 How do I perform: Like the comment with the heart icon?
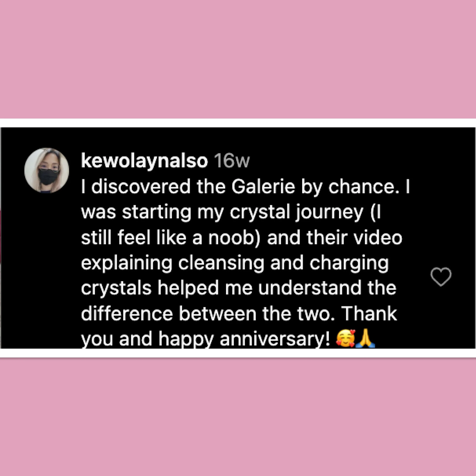point(441,276)
